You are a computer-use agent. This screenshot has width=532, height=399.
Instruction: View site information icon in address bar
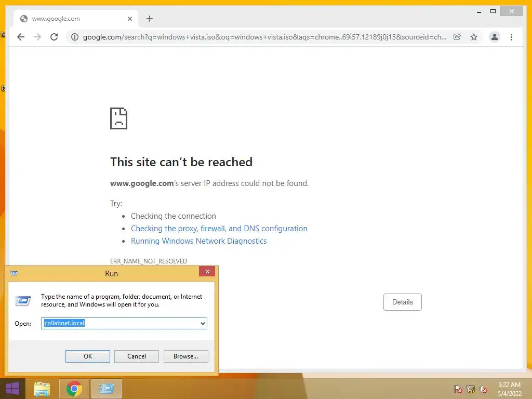pyautogui.click(x=75, y=37)
